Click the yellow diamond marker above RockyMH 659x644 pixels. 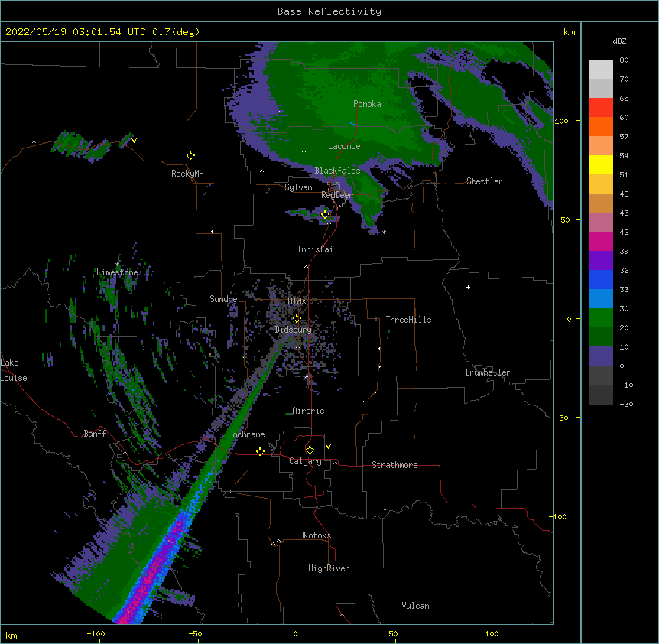190,156
